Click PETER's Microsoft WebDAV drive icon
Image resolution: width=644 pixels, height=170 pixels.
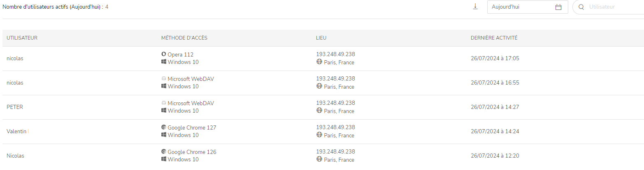pyautogui.click(x=164, y=103)
